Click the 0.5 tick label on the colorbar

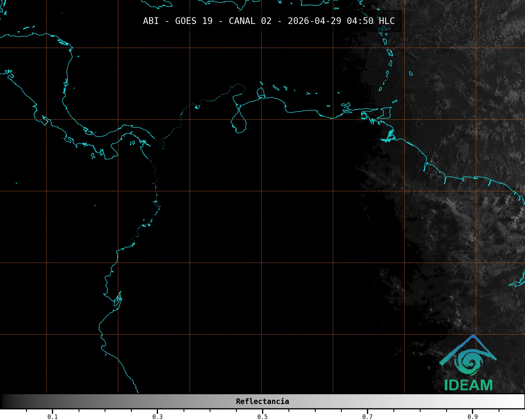pyautogui.click(x=262, y=417)
